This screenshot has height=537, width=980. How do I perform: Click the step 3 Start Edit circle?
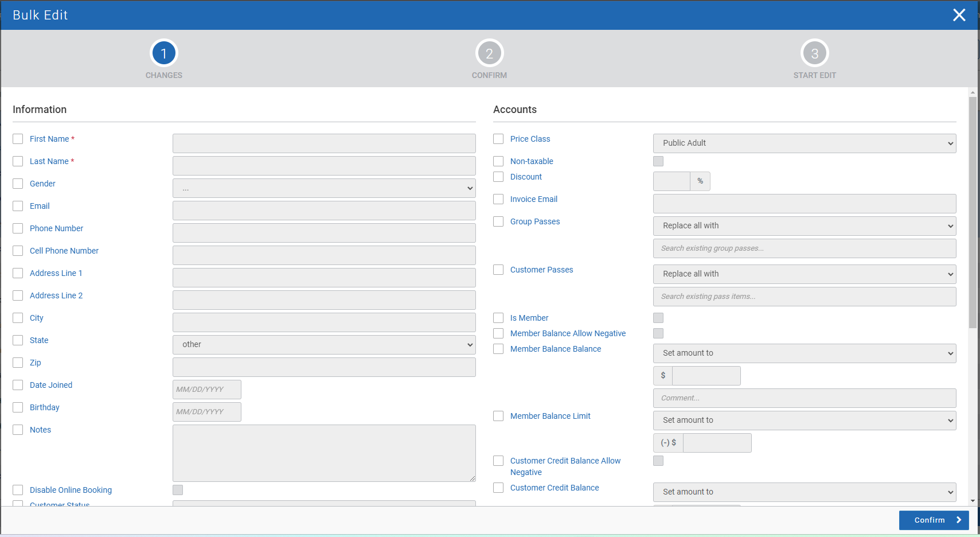(814, 53)
